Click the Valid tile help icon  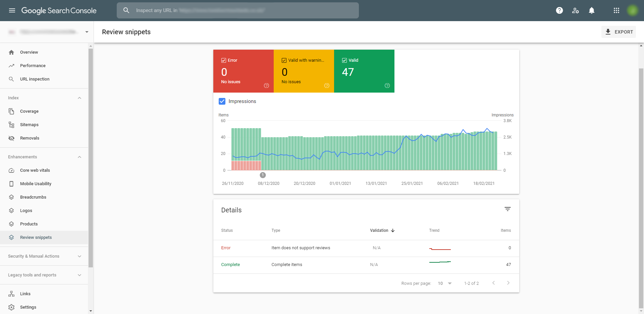coord(387,86)
